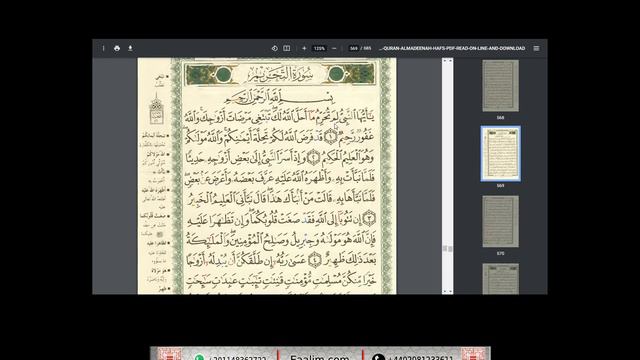Open the PDF viewer more actions menu
The image size is (640, 360).
point(103,48)
